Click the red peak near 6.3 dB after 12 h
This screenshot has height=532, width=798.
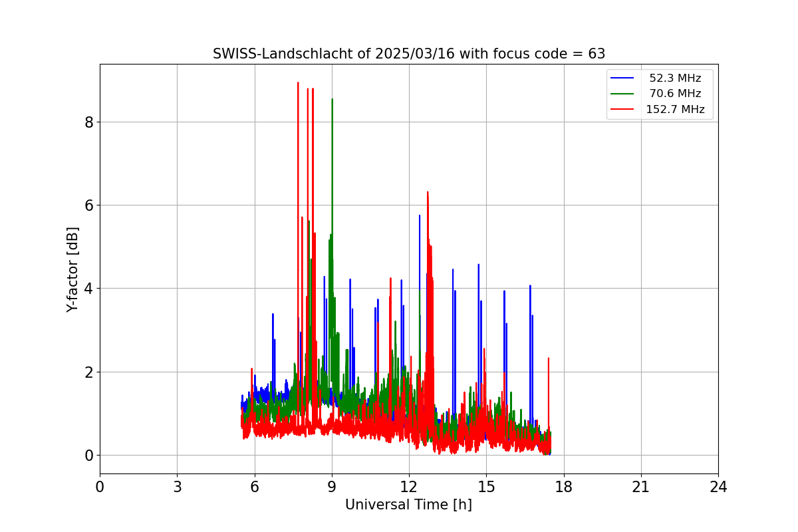[x=428, y=193]
